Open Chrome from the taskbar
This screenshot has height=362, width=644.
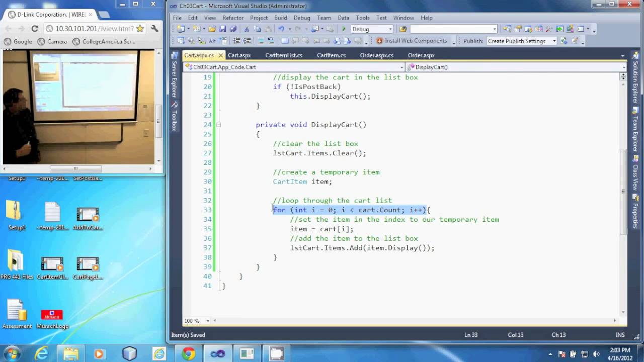coord(188,354)
